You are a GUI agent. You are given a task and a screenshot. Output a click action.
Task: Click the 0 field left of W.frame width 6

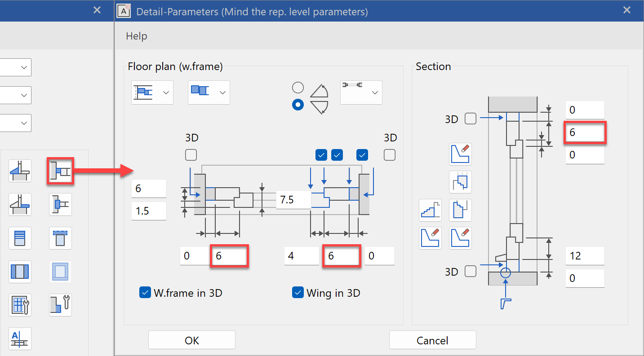[x=195, y=256]
